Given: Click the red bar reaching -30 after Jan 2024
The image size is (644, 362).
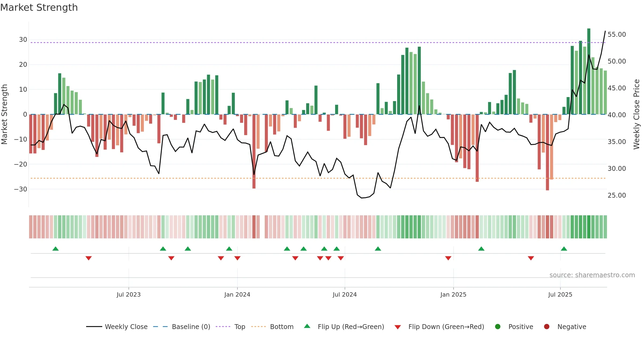Looking at the screenshot, I should [254, 152].
